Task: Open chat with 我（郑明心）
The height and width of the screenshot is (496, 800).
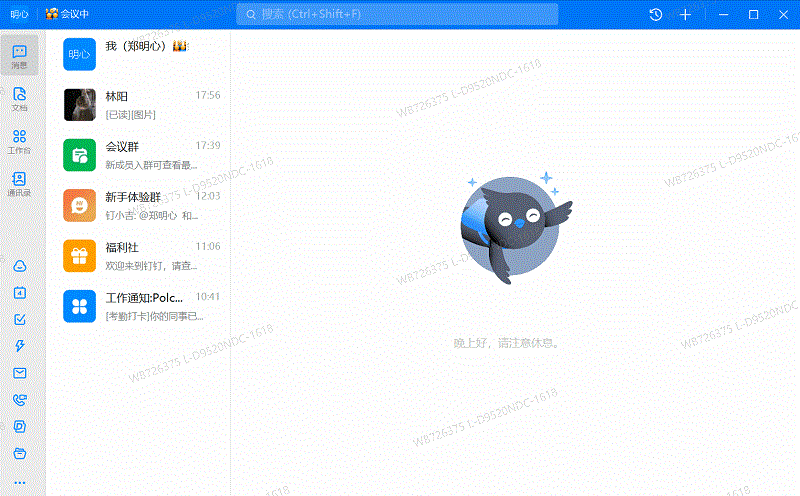Action: pyautogui.click(x=138, y=54)
